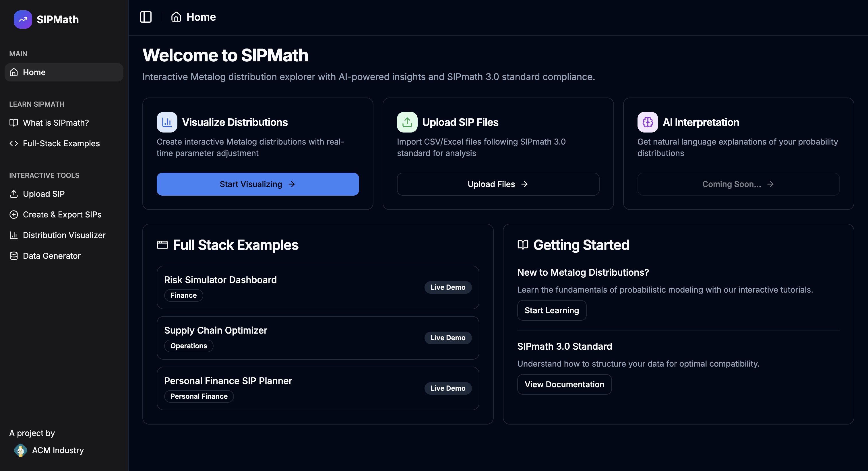Click the purple AI brain icon
Screen dimensions: 868x471
click(x=647, y=122)
